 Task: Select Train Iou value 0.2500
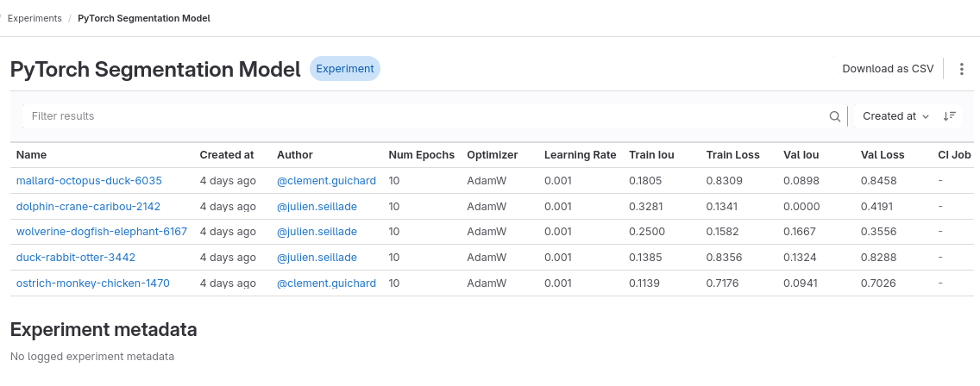pyautogui.click(x=647, y=232)
